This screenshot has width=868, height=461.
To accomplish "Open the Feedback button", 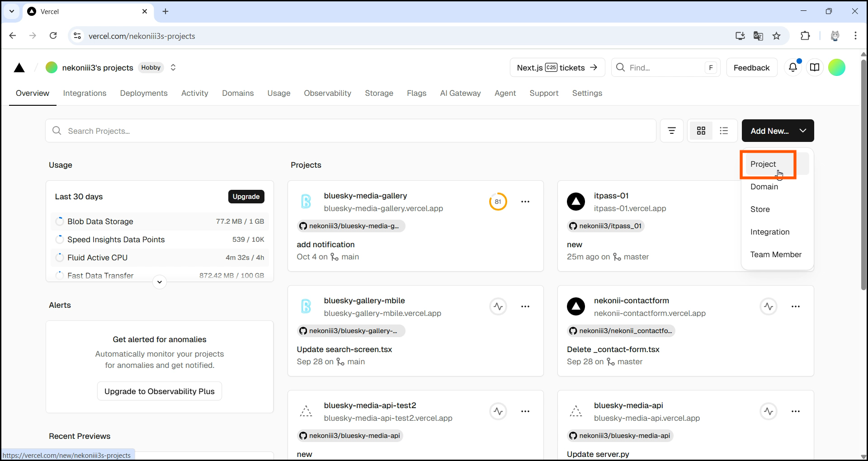I will [752, 67].
